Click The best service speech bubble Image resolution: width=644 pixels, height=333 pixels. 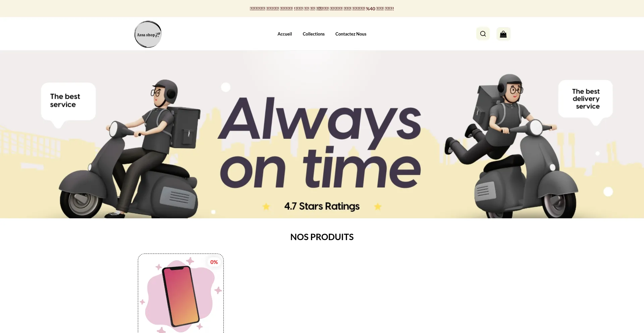tap(68, 102)
